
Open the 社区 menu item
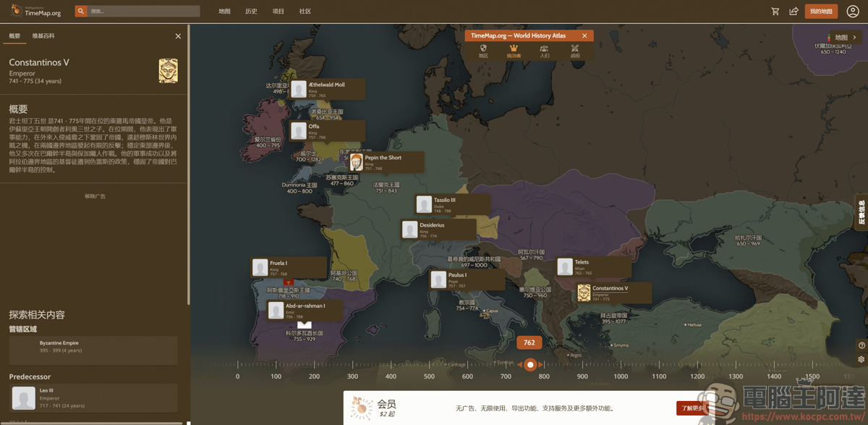point(305,12)
